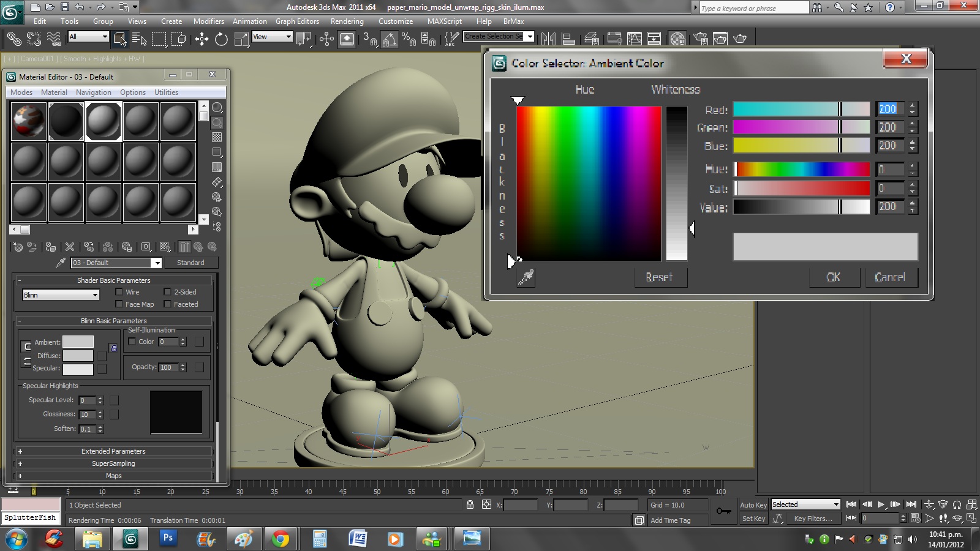The width and height of the screenshot is (980, 551).
Task: Click OK in the Color Selector
Action: pyautogui.click(x=834, y=277)
